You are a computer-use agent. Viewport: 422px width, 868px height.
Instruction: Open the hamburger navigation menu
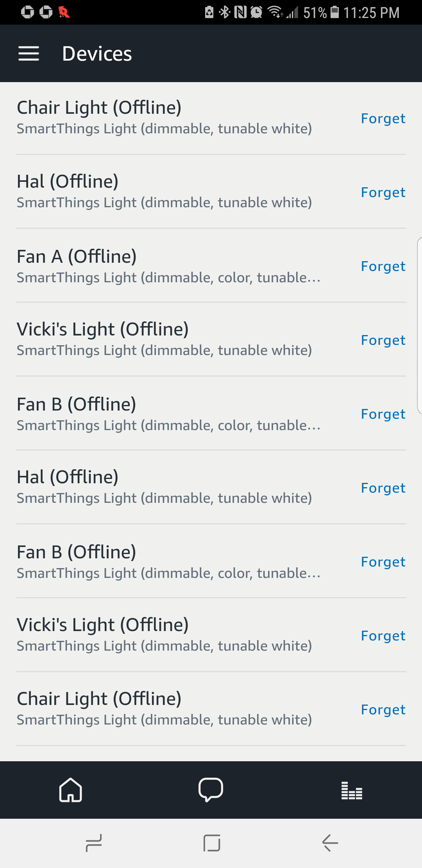point(29,54)
